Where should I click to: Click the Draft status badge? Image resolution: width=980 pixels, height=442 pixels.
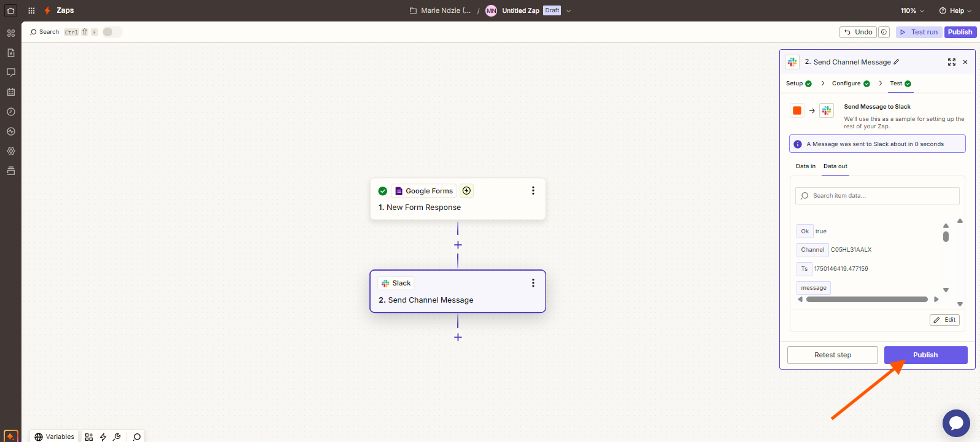point(552,10)
